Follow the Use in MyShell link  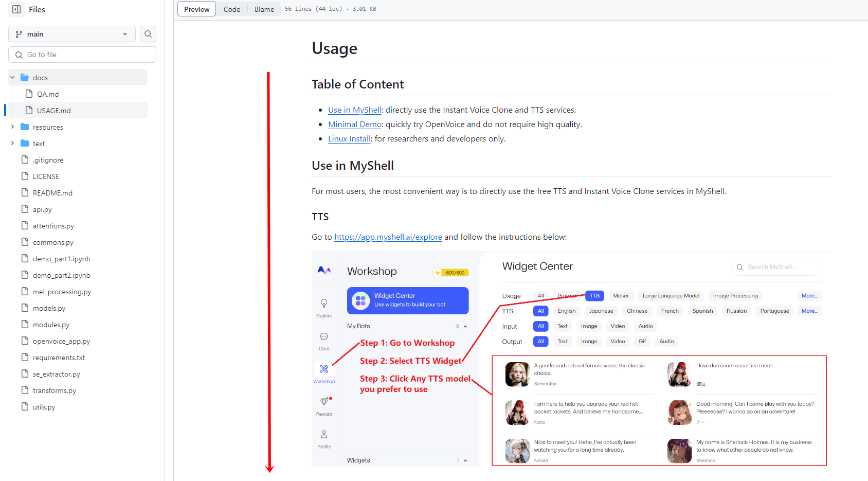tap(355, 110)
